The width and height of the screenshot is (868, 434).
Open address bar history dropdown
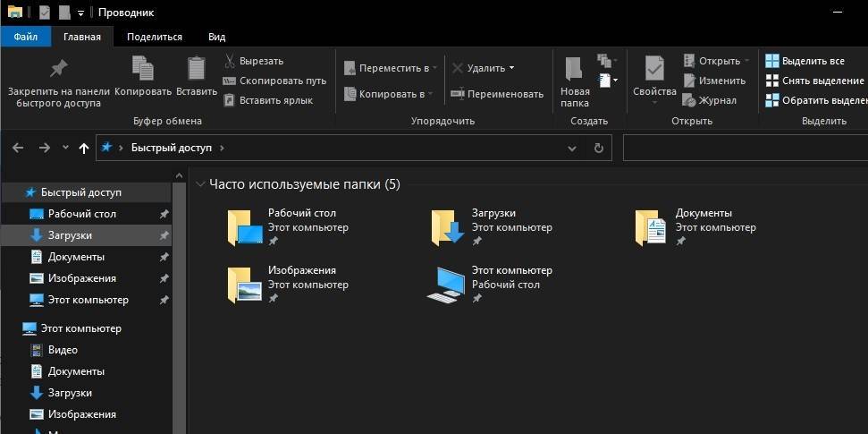click(x=572, y=148)
